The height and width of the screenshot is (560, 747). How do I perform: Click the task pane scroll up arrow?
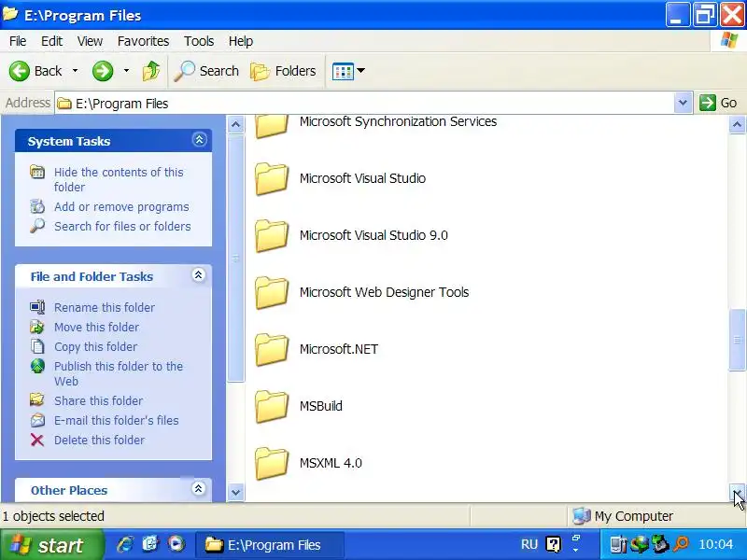(x=235, y=125)
